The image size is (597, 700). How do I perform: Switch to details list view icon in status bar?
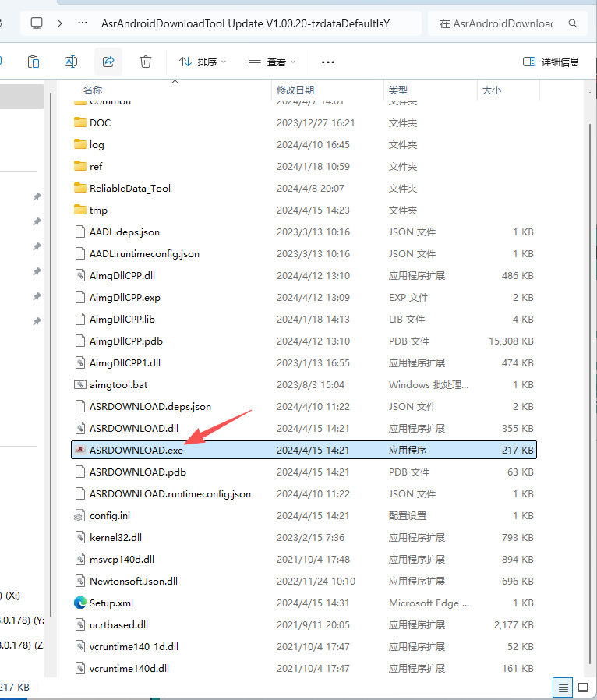coord(563,688)
